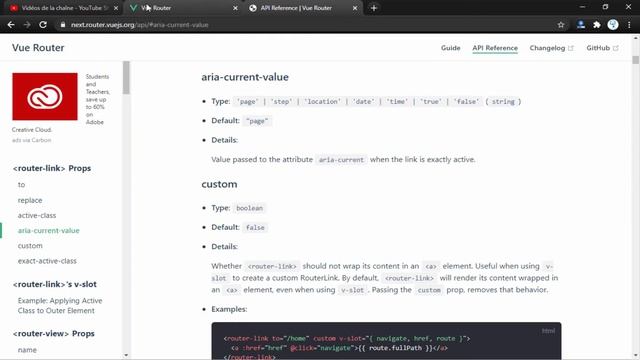Click the Adobe Creative Cloud ad image

click(45, 96)
